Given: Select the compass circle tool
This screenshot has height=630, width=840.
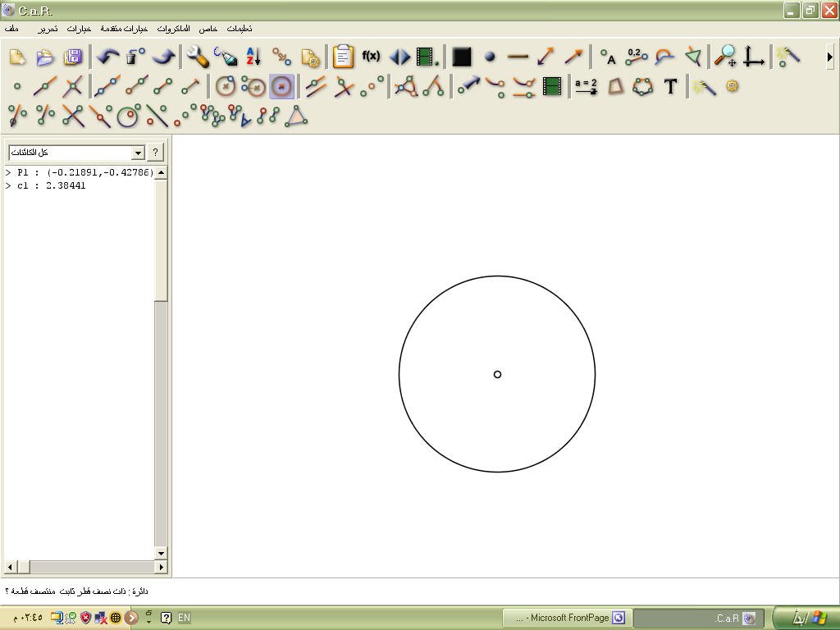Looking at the screenshot, I should (x=253, y=86).
